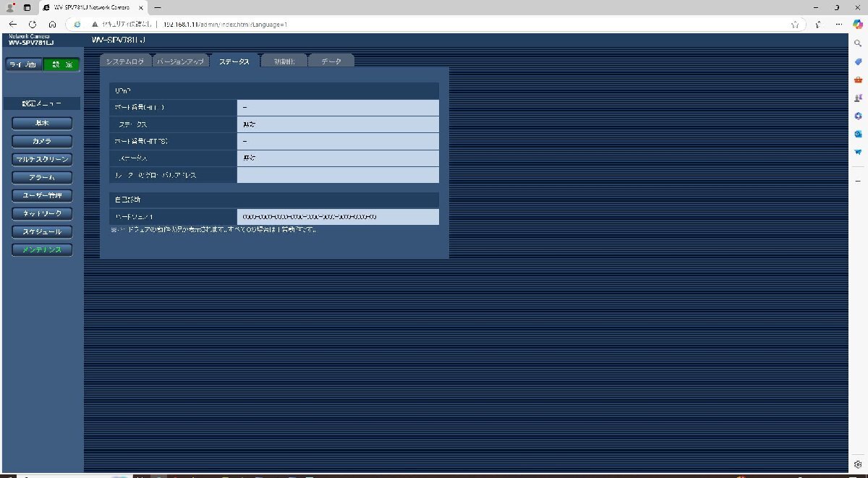Click the ライブ画 live view button
868x478 pixels.
click(x=23, y=65)
